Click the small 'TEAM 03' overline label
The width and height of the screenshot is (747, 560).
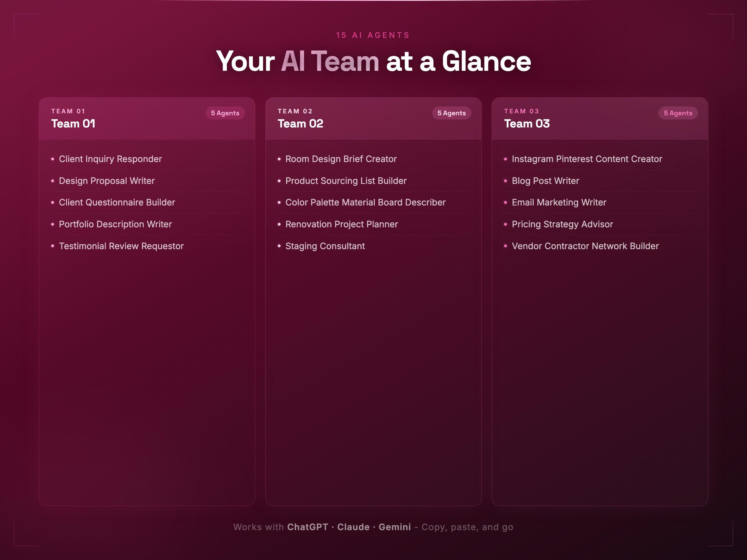click(522, 111)
